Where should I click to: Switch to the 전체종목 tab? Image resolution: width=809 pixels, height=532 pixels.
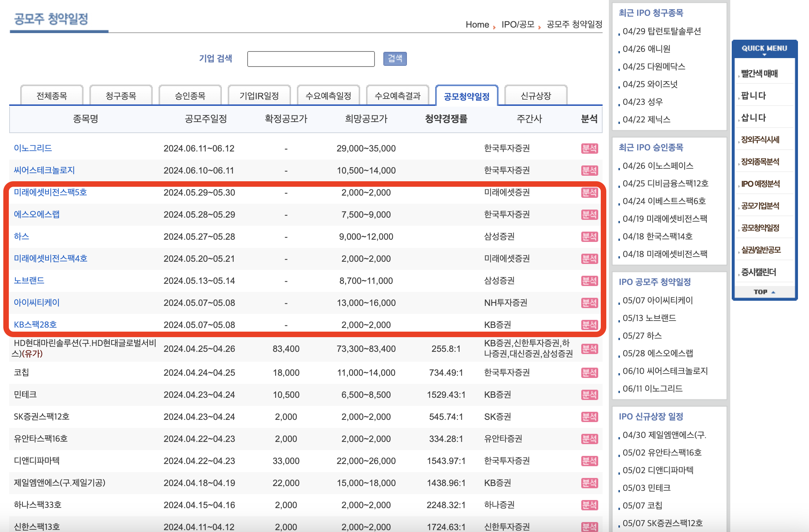[52, 95]
